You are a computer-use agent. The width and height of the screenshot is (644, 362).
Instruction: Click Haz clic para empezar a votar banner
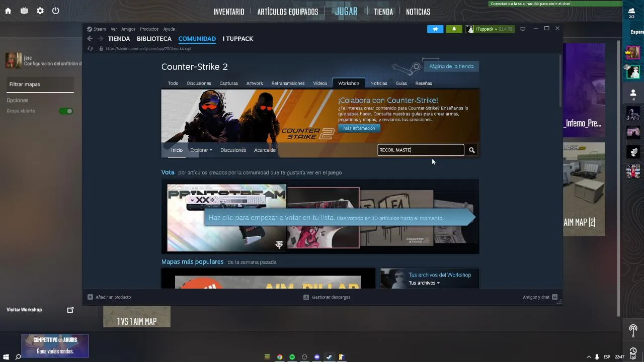pos(340,218)
